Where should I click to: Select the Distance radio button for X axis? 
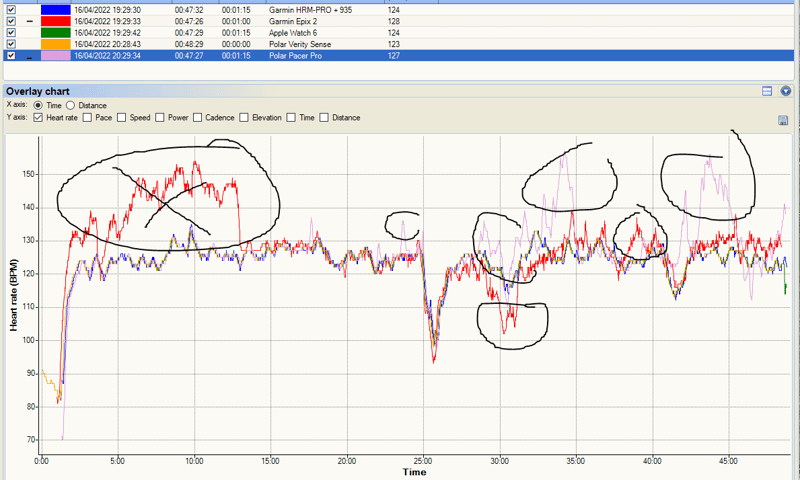70,106
